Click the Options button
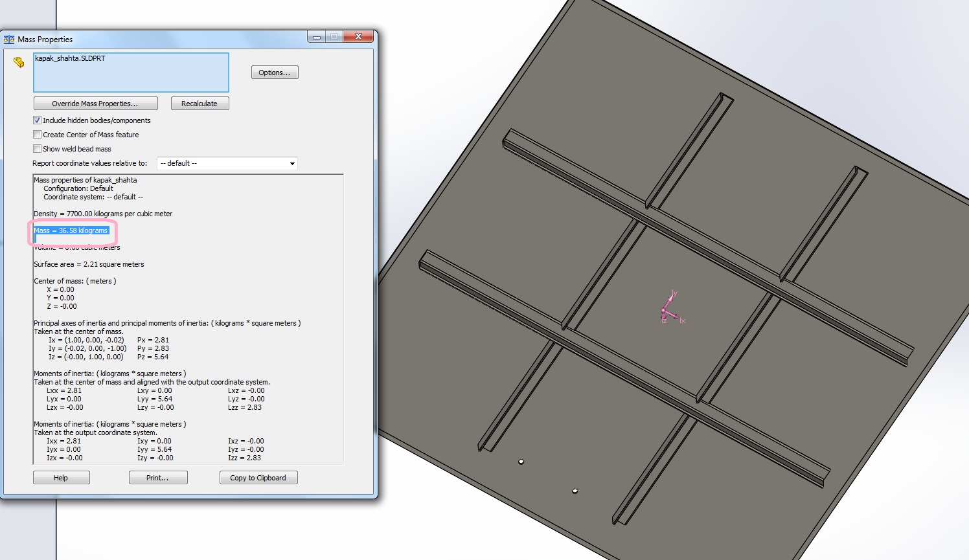This screenshot has width=969, height=560. tap(275, 73)
